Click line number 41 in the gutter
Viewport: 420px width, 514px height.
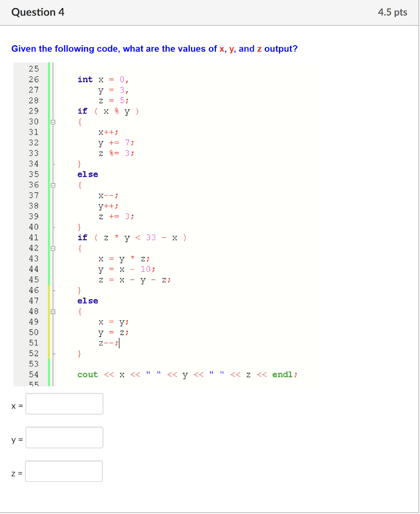[34, 237]
